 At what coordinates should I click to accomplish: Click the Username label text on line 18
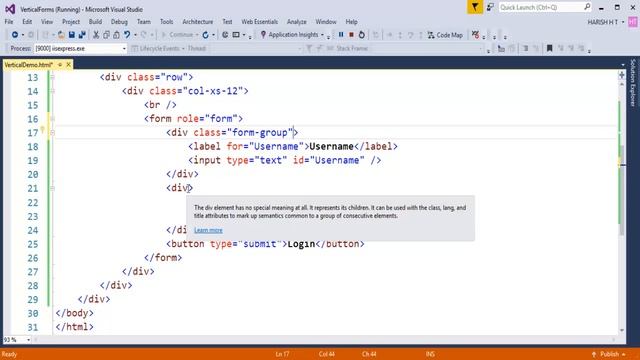point(331,147)
